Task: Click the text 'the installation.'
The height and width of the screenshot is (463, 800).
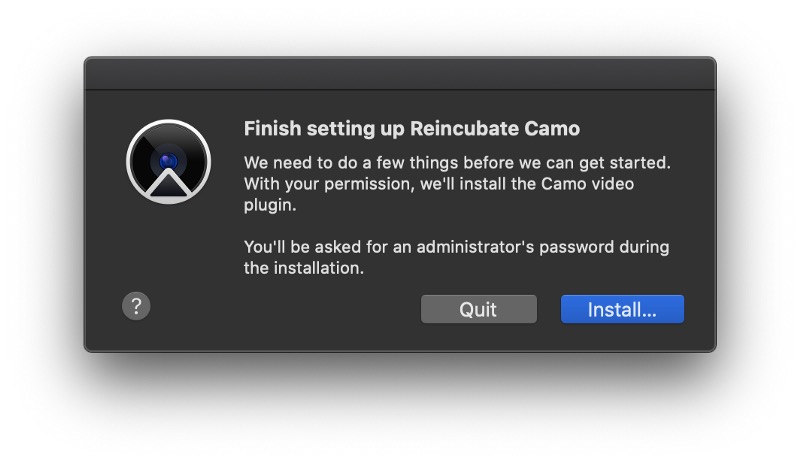Action: [304, 268]
